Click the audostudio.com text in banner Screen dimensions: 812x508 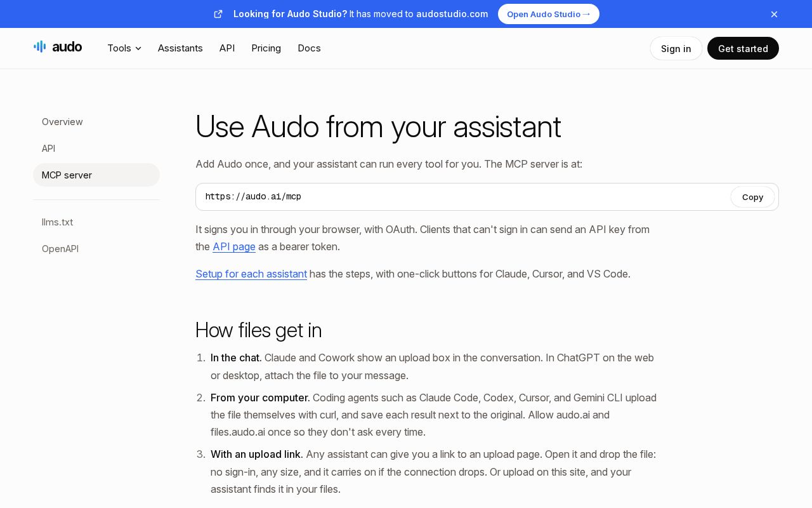click(452, 14)
